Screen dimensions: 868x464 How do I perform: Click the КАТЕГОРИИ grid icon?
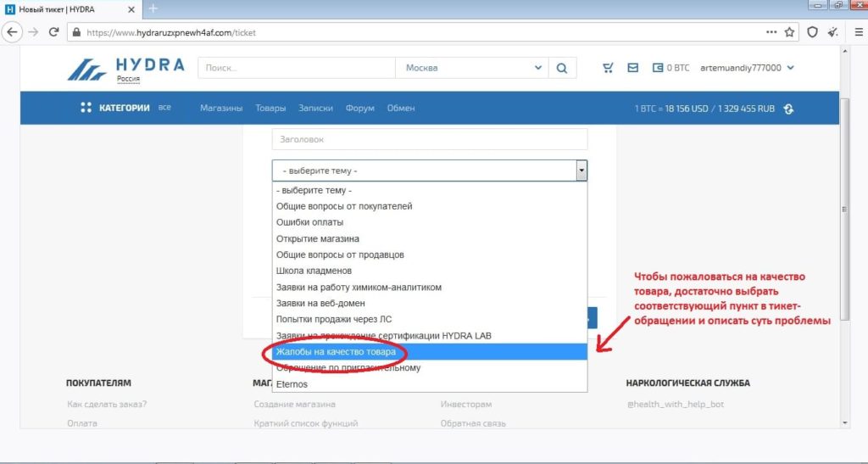pyautogui.click(x=86, y=108)
